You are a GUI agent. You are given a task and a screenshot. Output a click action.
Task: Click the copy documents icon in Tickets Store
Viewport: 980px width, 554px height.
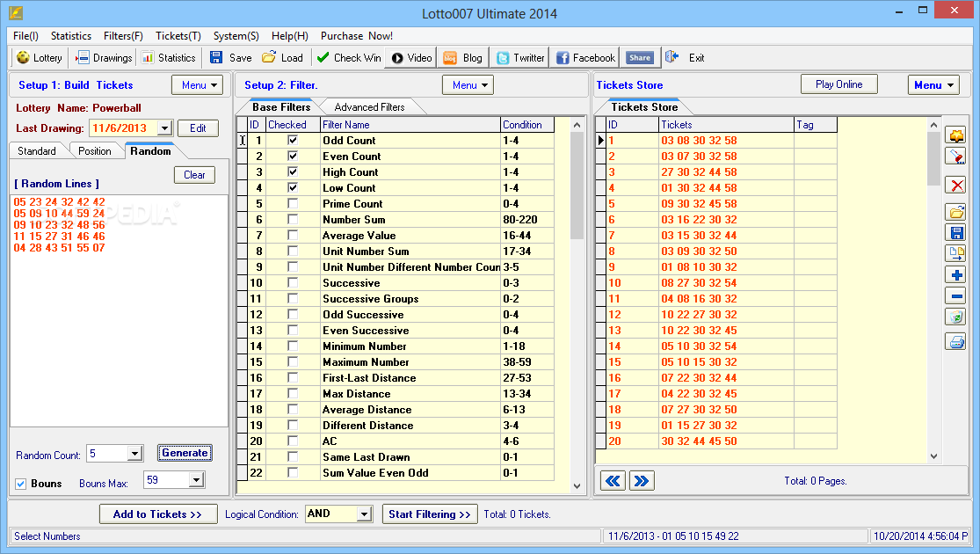[x=955, y=254]
